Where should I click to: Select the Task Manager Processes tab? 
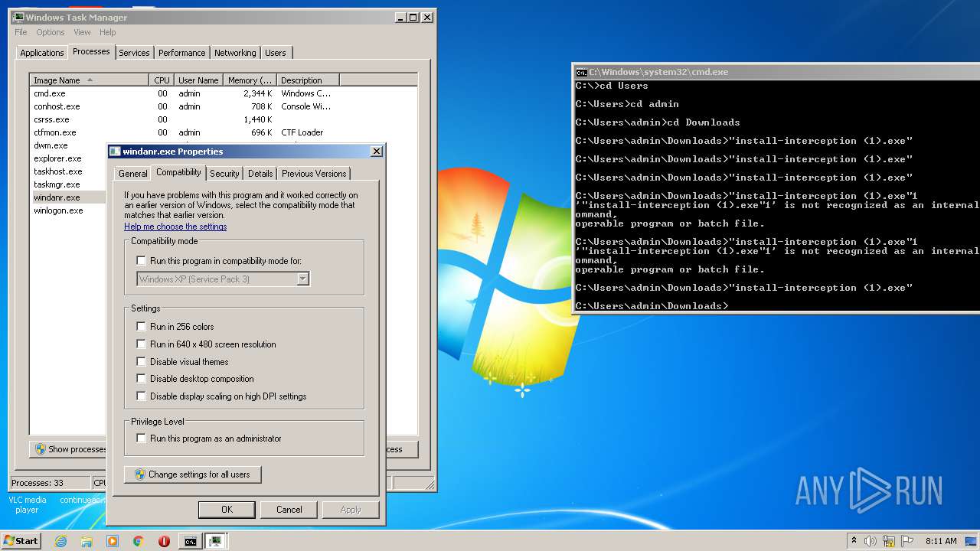[x=91, y=51]
